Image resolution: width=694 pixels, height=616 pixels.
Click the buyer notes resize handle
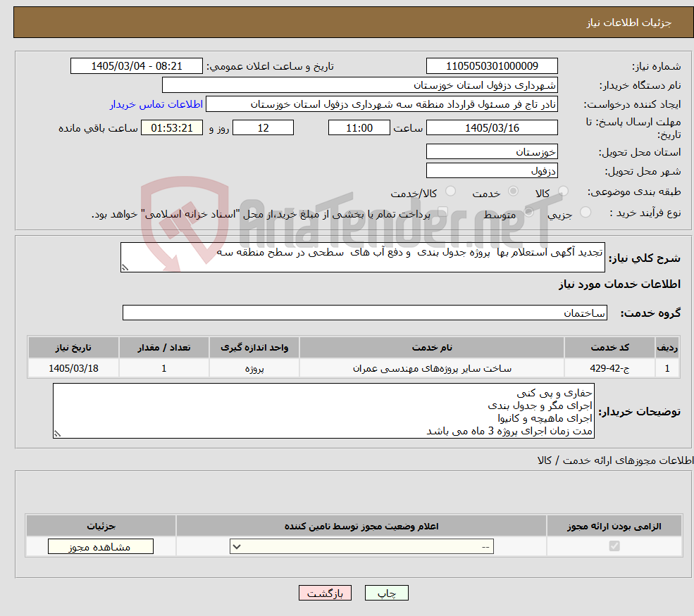(x=57, y=434)
